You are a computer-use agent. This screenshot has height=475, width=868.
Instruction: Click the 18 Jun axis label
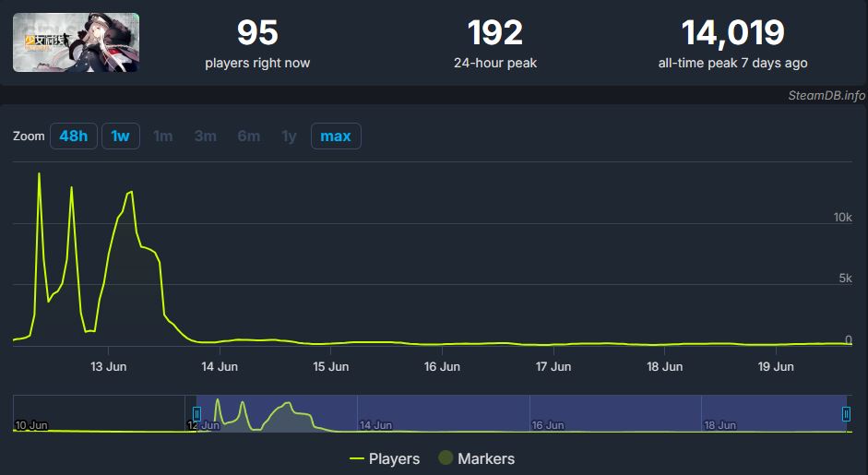click(665, 366)
